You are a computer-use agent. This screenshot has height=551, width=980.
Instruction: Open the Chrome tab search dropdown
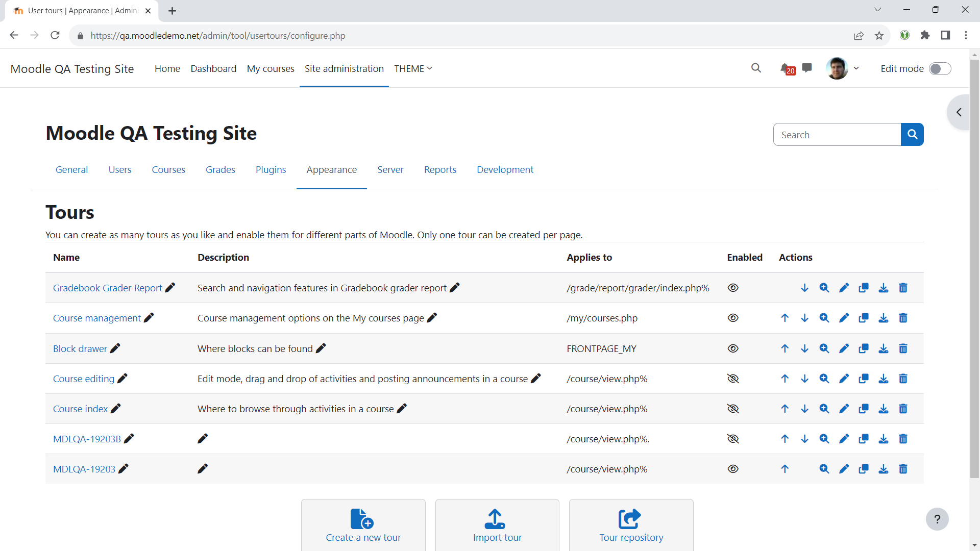pos(877,10)
